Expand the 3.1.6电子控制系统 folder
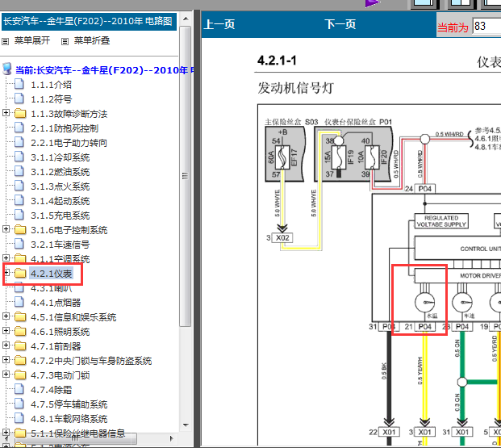Screen dimensions: 501x448 point(6,229)
